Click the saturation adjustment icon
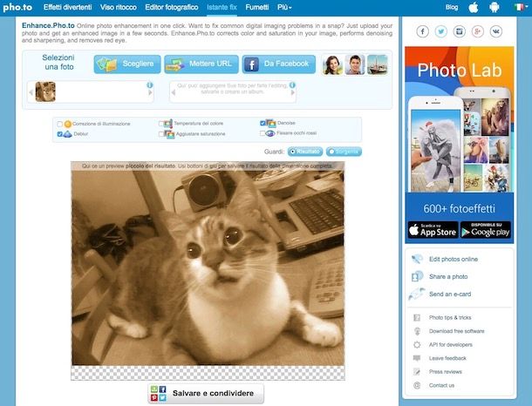 click(170, 134)
